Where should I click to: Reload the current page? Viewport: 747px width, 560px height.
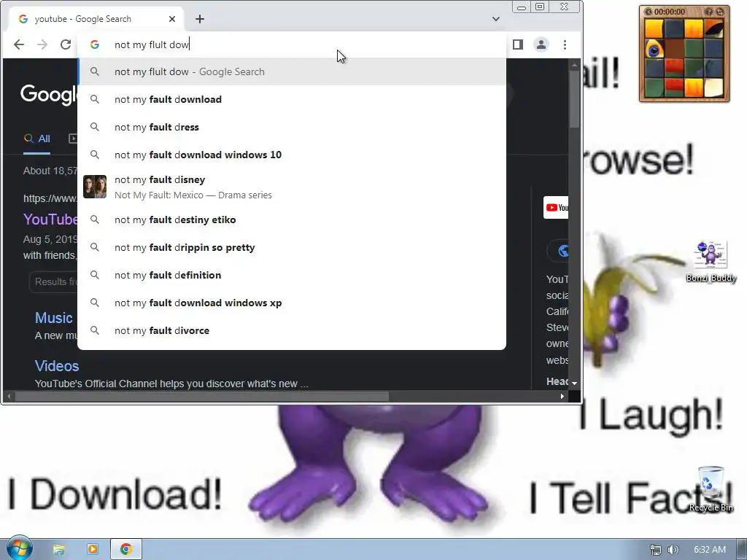(66, 44)
